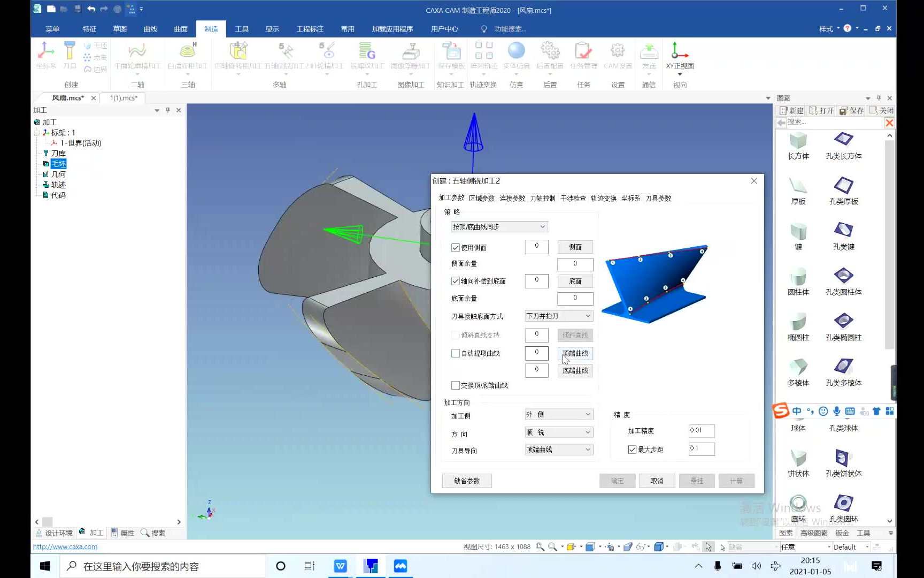
Task: Click the 阵列轨迹 toolpath transform icon
Action: (484, 56)
